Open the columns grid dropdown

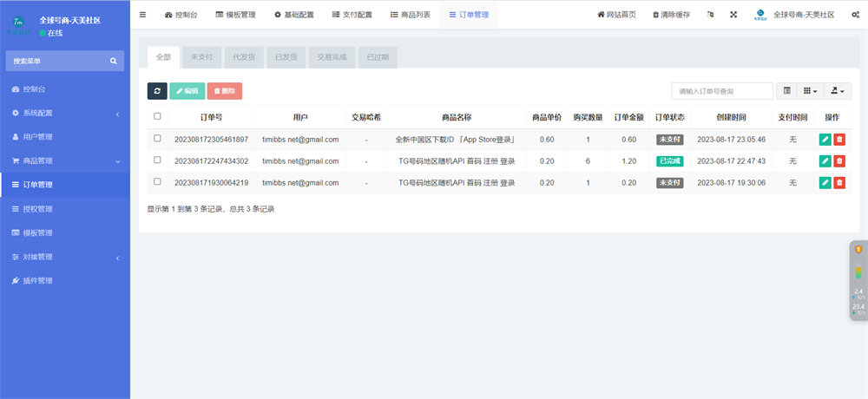[810, 91]
